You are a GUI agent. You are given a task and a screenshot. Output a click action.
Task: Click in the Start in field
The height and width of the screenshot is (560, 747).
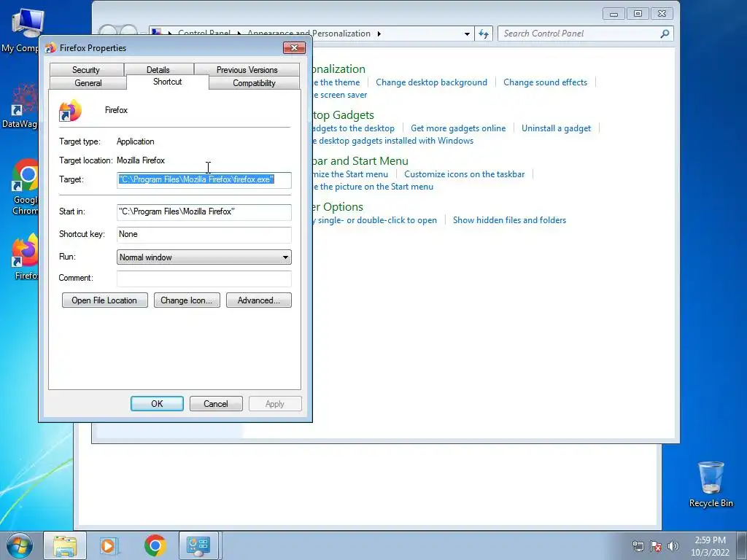[x=204, y=212]
